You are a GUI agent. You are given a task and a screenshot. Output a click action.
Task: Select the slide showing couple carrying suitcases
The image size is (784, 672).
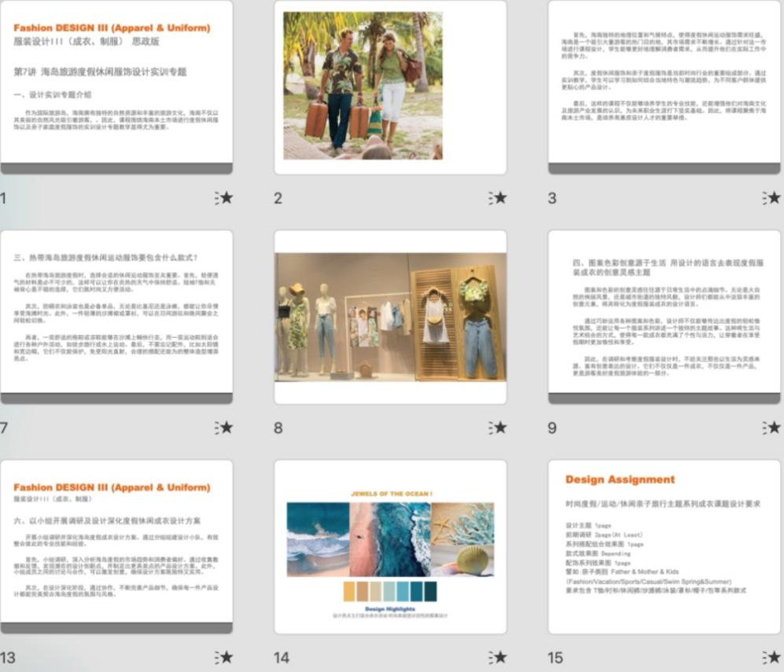[390, 86]
